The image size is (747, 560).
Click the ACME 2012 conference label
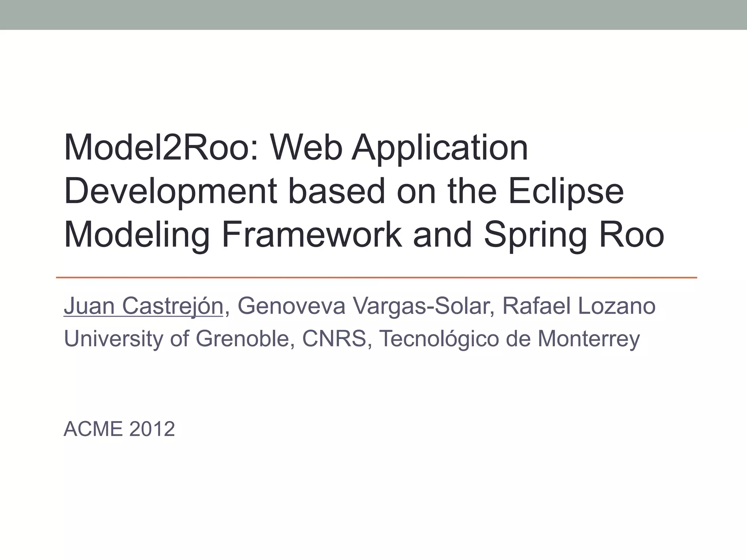pyautogui.click(x=119, y=429)
